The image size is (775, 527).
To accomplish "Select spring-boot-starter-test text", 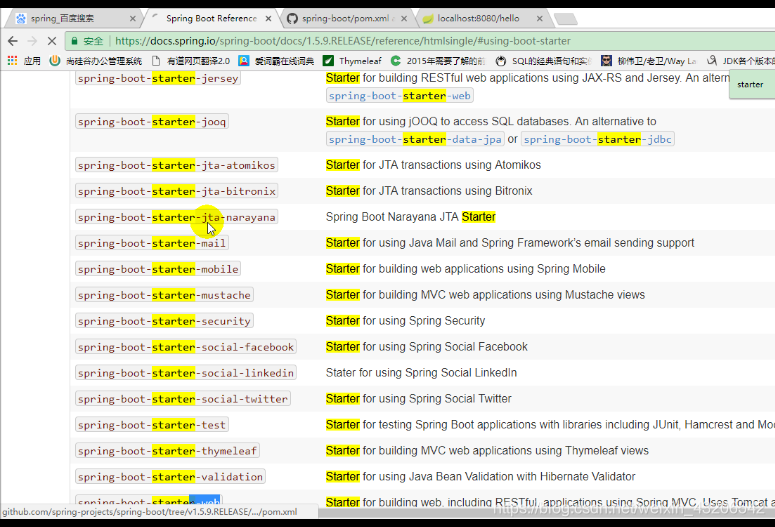I will coord(152,425).
